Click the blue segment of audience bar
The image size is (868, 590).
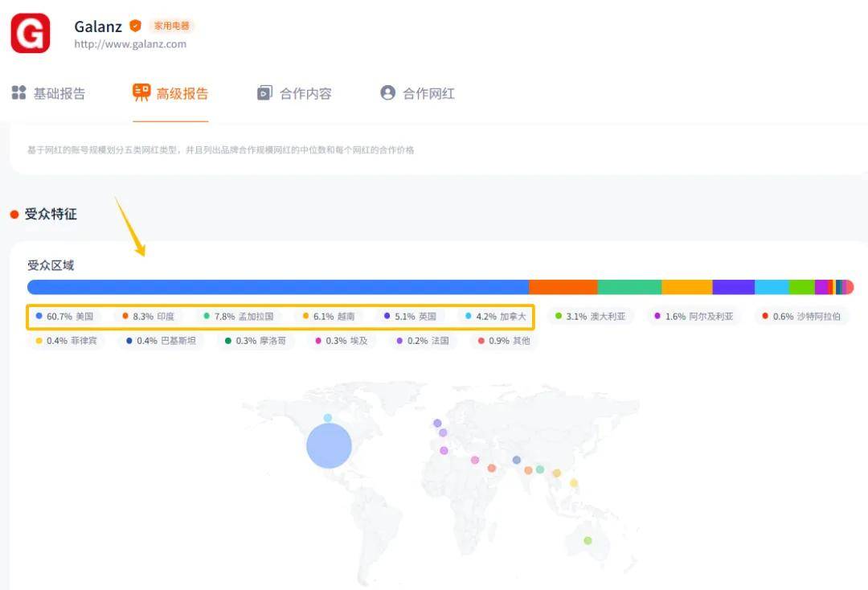(277, 287)
